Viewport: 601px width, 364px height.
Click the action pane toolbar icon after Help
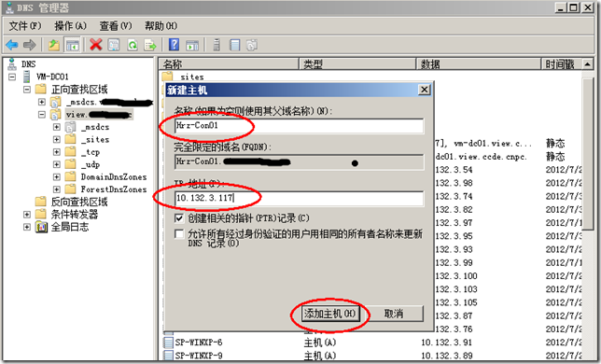coord(192,46)
